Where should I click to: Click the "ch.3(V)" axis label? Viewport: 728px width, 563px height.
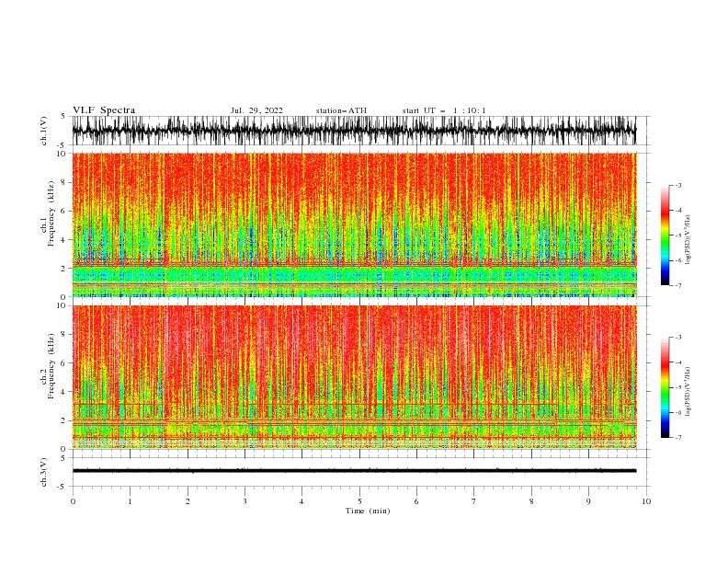(x=44, y=472)
